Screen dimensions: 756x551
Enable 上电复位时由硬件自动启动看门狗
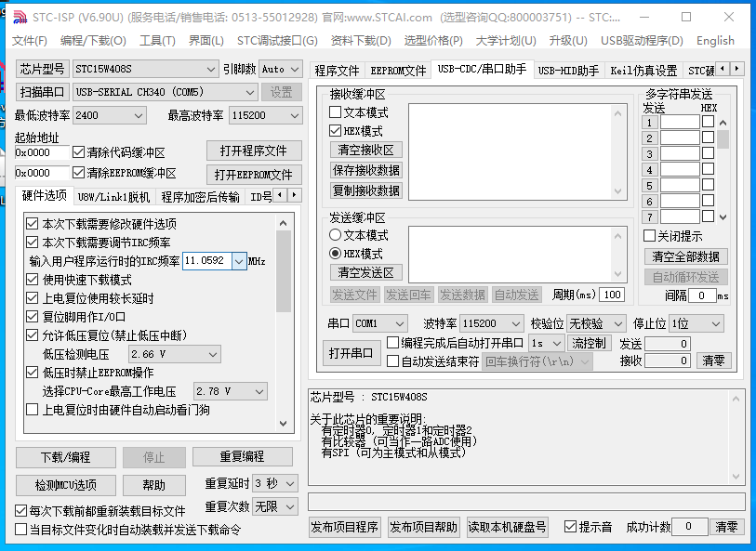click(33, 410)
